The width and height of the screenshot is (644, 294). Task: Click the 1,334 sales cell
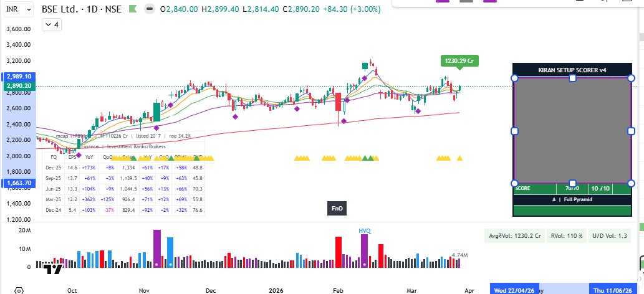click(x=128, y=168)
